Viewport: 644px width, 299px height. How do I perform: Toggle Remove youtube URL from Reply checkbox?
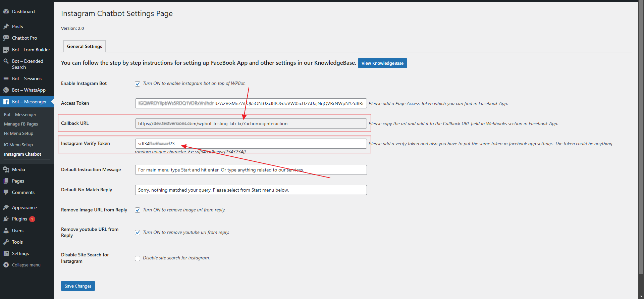pyautogui.click(x=138, y=233)
